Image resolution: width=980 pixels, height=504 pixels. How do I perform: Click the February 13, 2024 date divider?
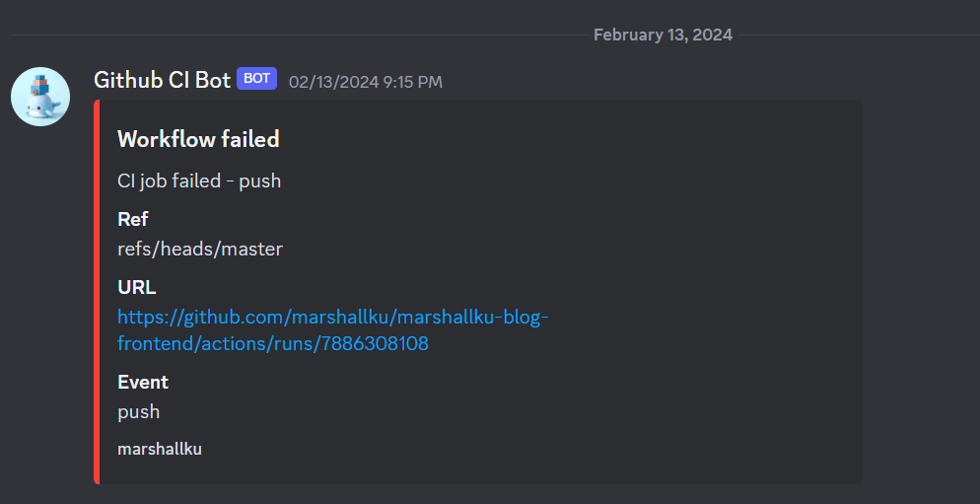(x=663, y=35)
